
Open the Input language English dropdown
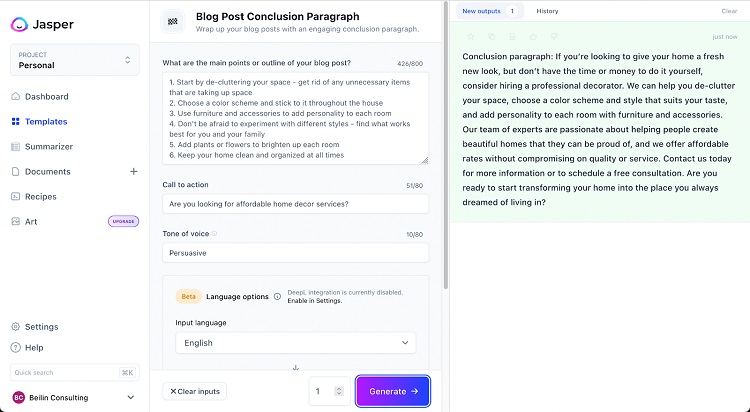pyautogui.click(x=296, y=343)
